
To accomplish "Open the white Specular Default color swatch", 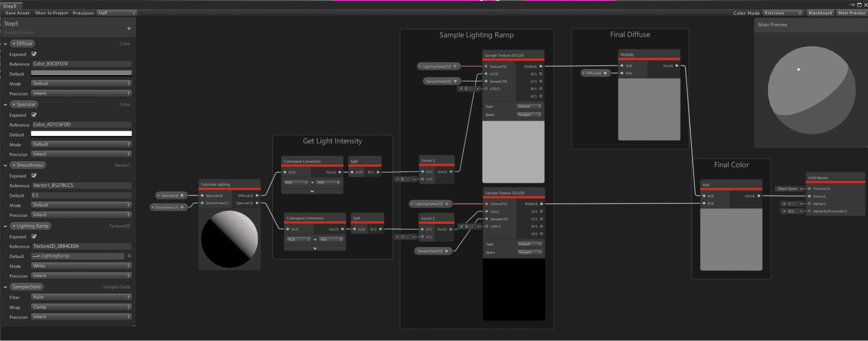I will [x=81, y=134].
